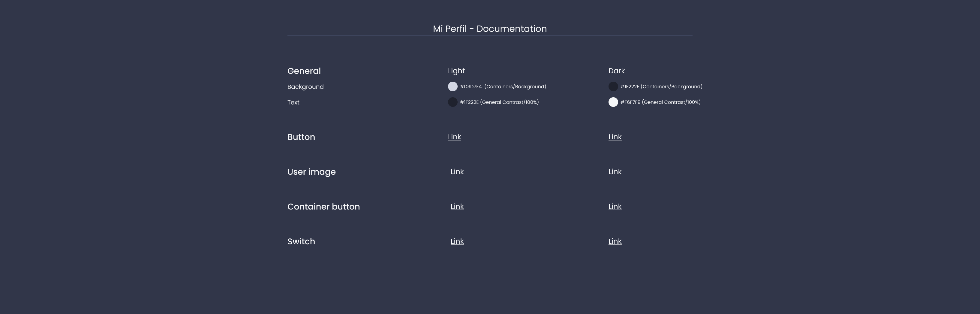Click the 'Light' column header
This screenshot has height=314, width=980.
(456, 71)
